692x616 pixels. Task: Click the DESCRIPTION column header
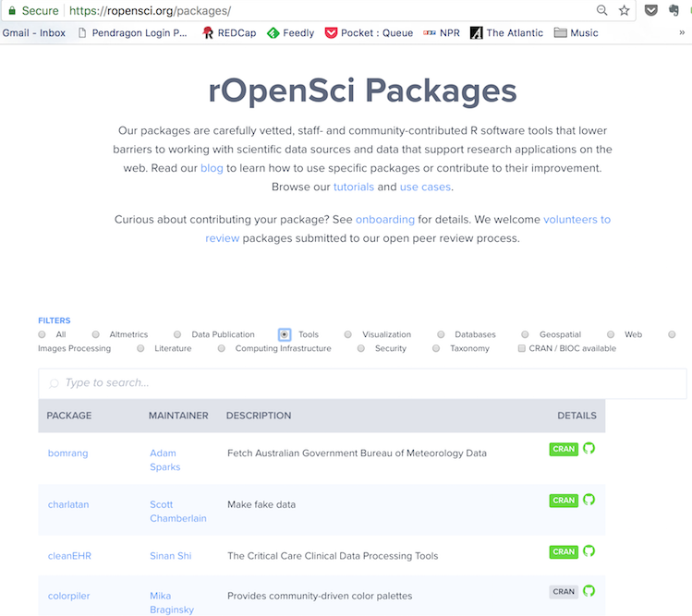point(259,416)
